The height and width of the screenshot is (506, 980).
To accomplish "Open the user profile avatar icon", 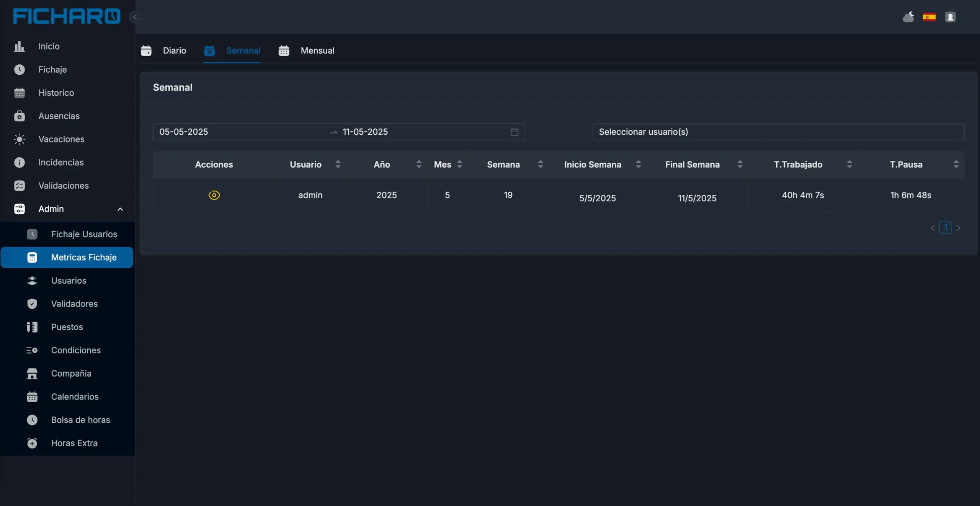I will point(950,17).
